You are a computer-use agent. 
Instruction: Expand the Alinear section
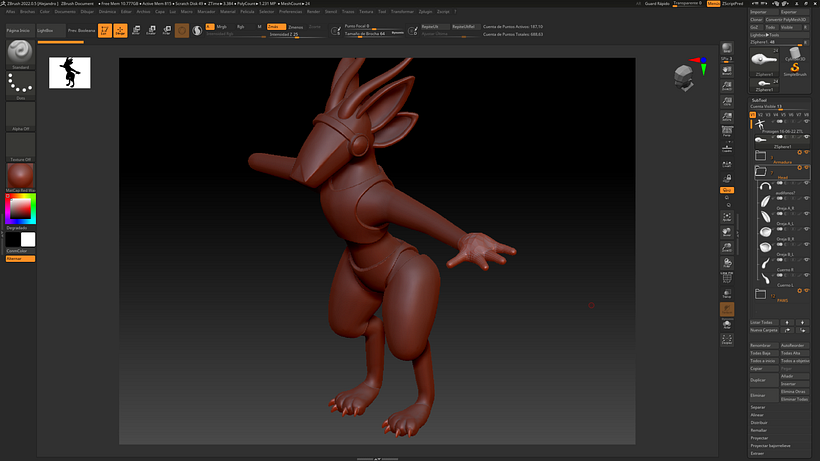pos(757,415)
